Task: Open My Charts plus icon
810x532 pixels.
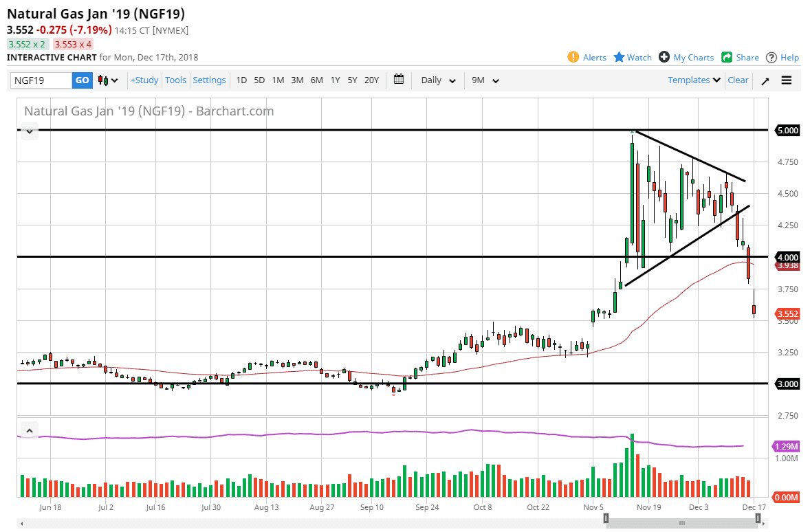Action: pyautogui.click(x=664, y=57)
